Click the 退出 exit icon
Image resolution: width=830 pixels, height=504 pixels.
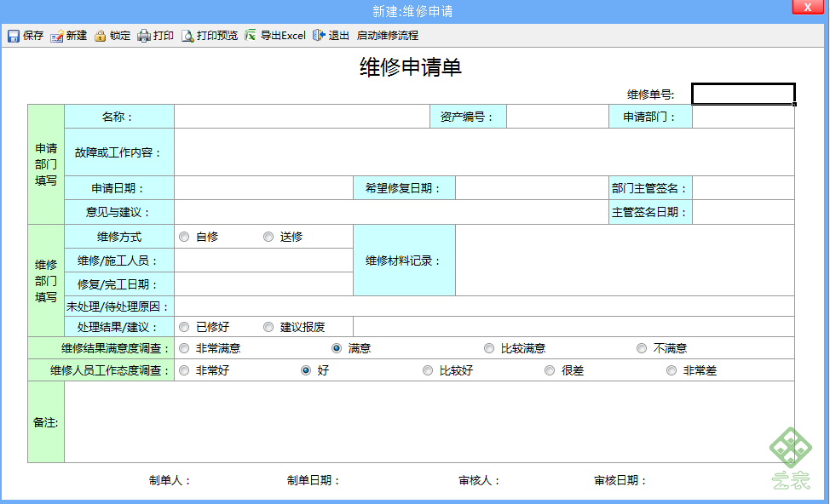click(319, 36)
